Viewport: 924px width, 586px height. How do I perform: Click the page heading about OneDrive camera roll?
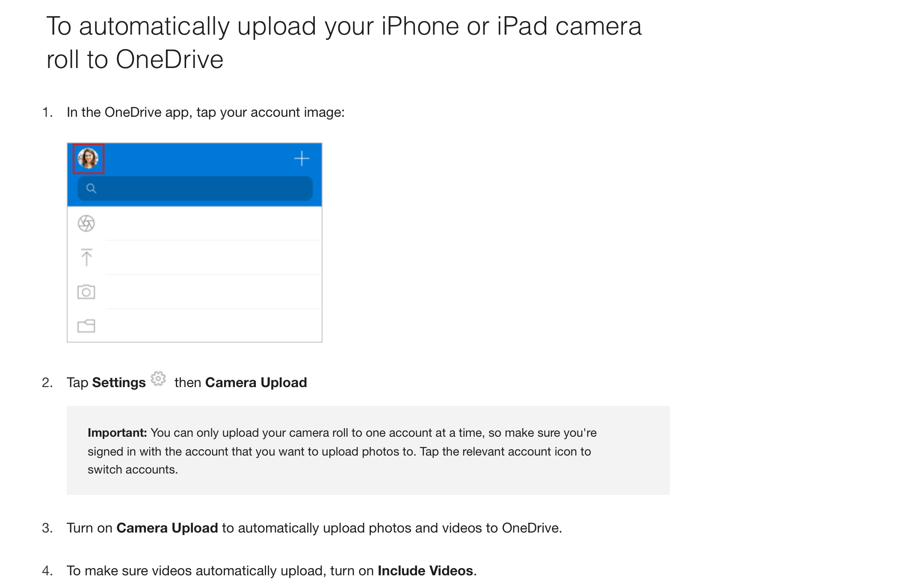pos(344,42)
